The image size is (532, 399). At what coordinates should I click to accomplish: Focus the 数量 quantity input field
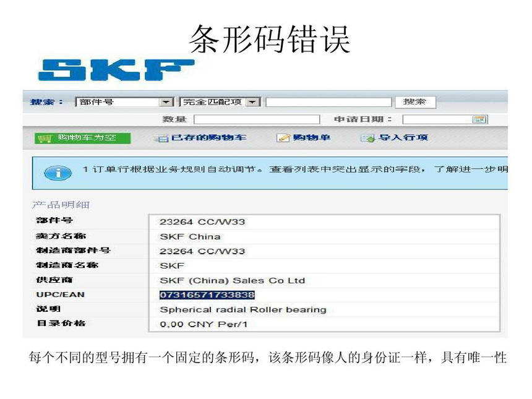coord(257,119)
